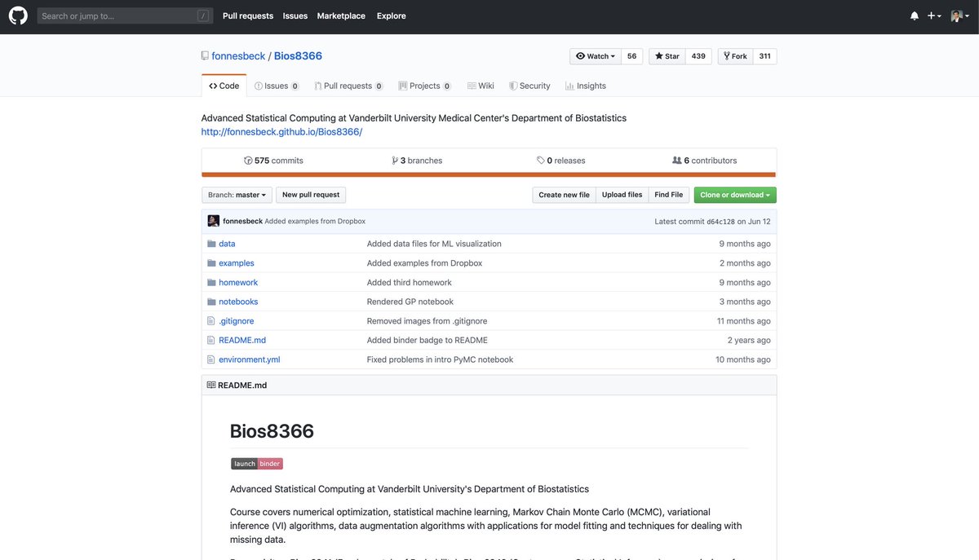The image size is (979, 560).
Task: Open the README.md file link
Action: point(242,340)
